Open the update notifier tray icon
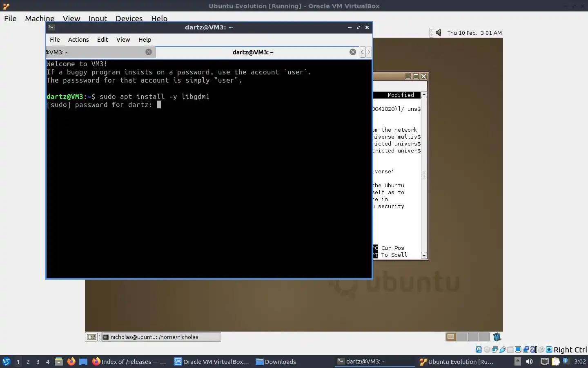 (567, 361)
